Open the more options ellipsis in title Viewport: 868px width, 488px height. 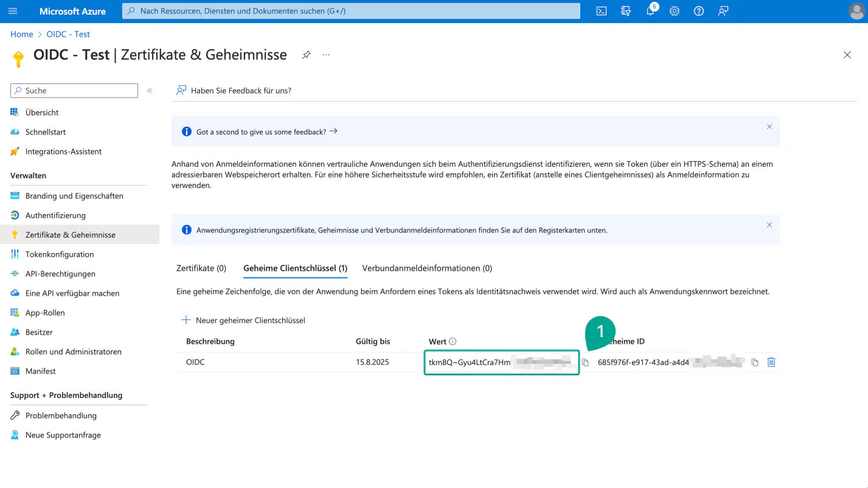pos(326,55)
